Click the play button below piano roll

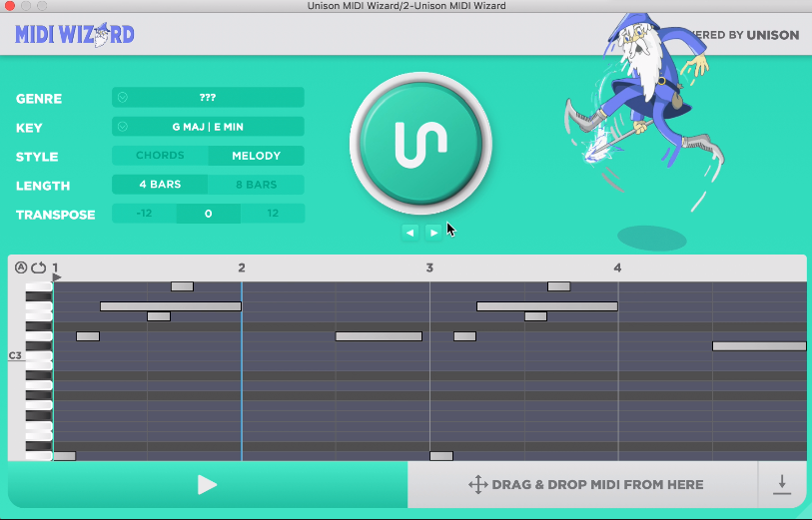207,485
